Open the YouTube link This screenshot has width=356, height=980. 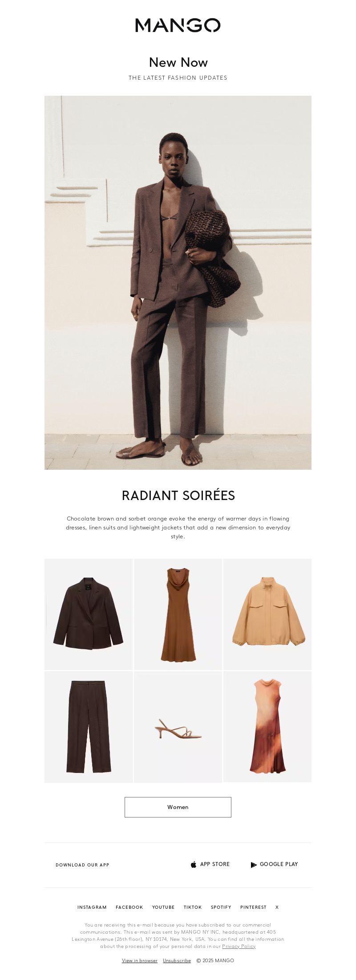point(163,907)
